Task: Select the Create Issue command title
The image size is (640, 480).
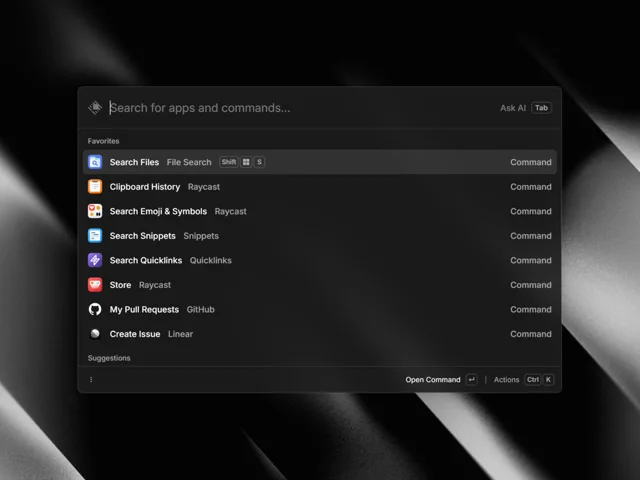Action: pyautogui.click(x=135, y=334)
